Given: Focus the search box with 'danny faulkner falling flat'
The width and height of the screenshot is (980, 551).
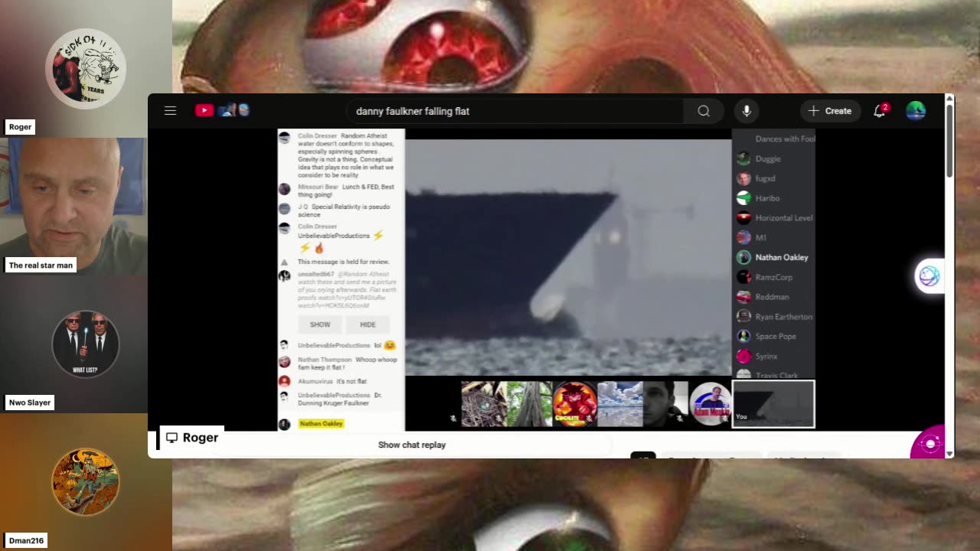Looking at the screenshot, I should click(x=514, y=111).
